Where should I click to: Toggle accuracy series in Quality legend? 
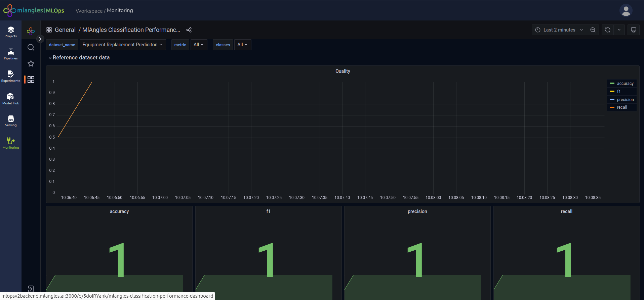click(x=625, y=84)
